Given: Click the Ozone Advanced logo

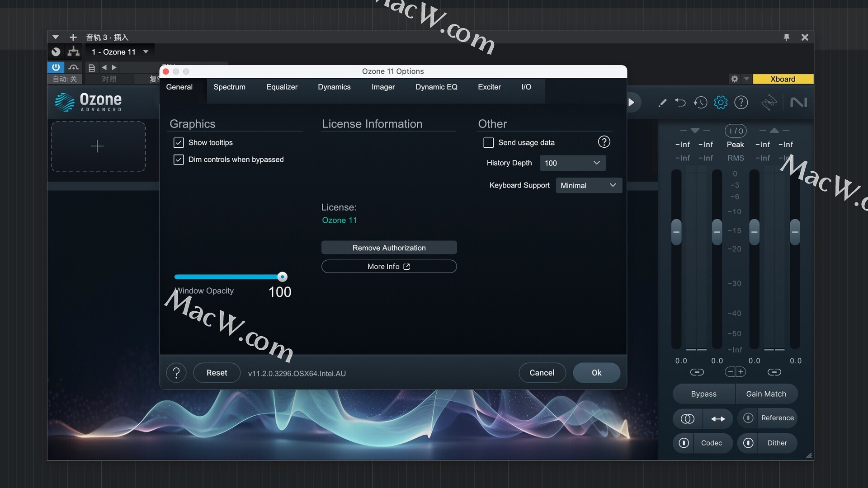Looking at the screenshot, I should coord(89,102).
